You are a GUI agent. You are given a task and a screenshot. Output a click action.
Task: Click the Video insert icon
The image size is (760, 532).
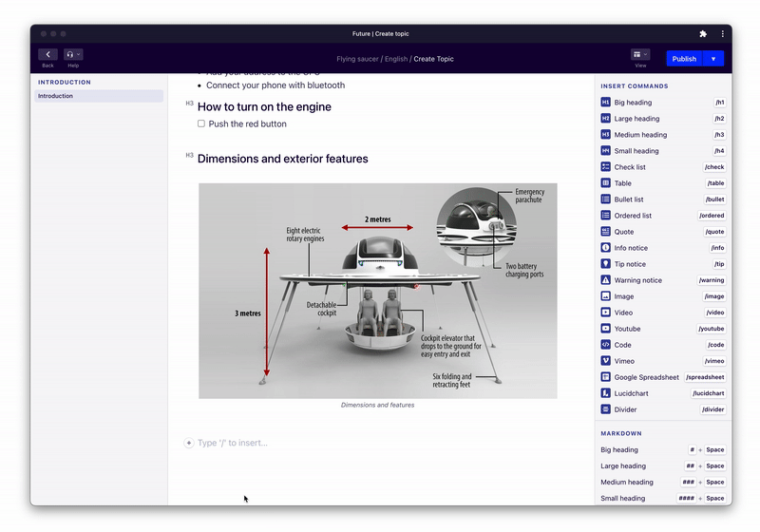pos(605,313)
